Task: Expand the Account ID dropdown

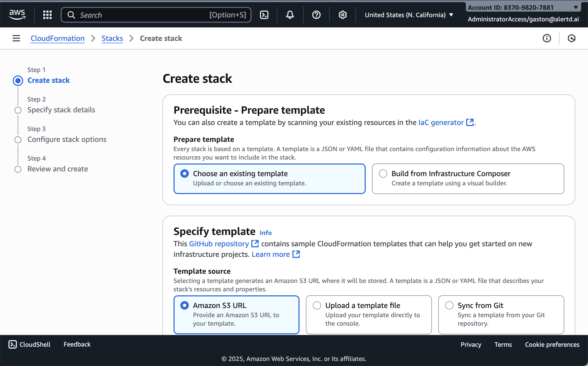Action: [576, 7]
